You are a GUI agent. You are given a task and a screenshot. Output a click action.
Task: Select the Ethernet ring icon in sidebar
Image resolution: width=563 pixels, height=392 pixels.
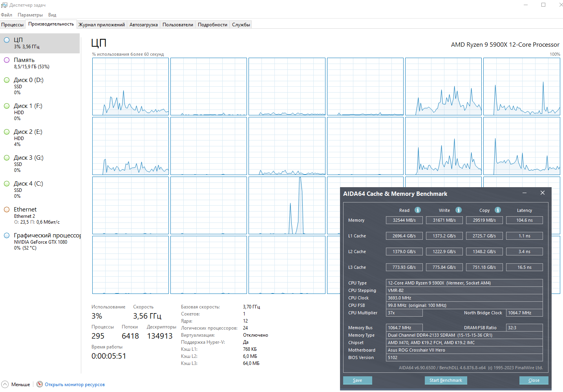(x=7, y=210)
